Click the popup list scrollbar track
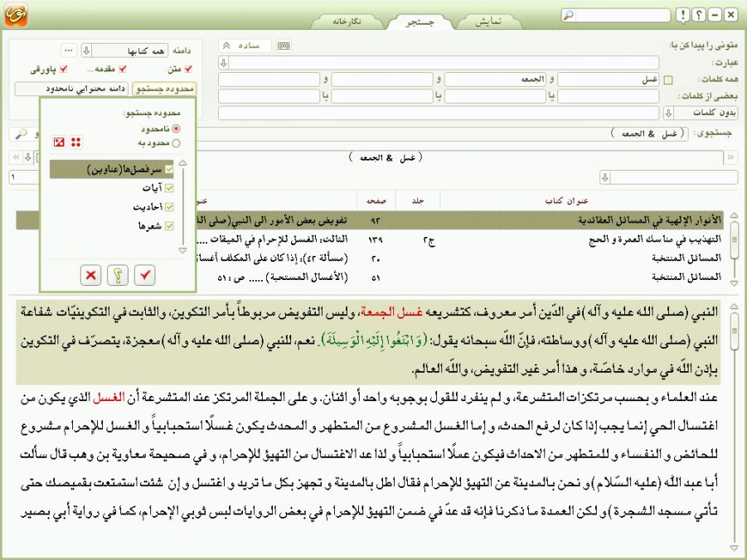This screenshot has height=560, width=747. point(182,206)
